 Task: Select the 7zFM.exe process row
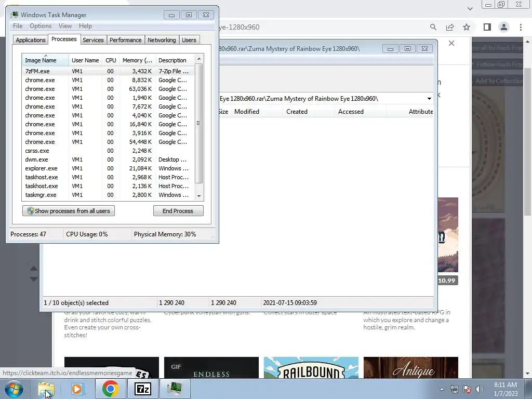coord(108,71)
